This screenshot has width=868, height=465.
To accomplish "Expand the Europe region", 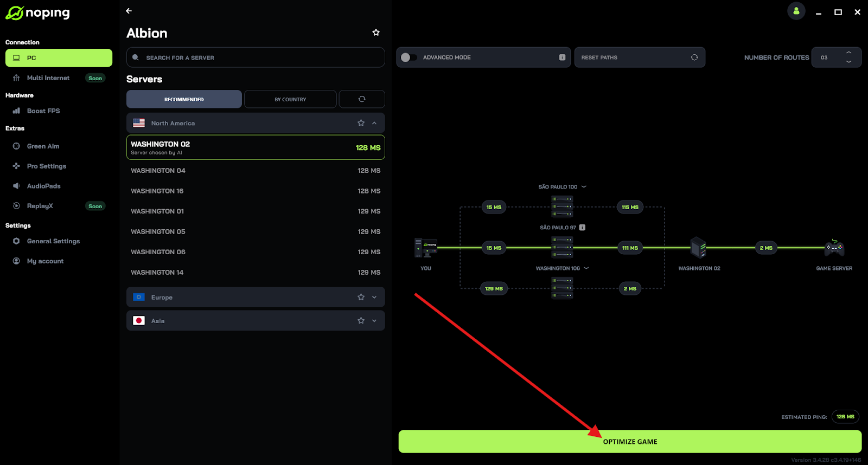I will (x=374, y=297).
